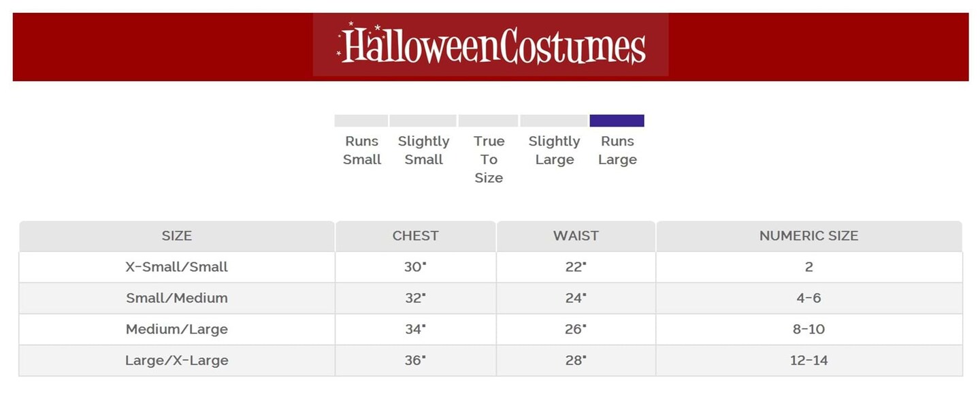Click the CHEST column header

click(415, 236)
